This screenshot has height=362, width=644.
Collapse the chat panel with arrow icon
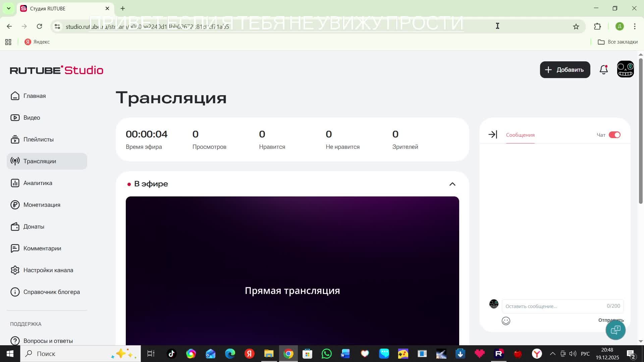[x=492, y=135]
